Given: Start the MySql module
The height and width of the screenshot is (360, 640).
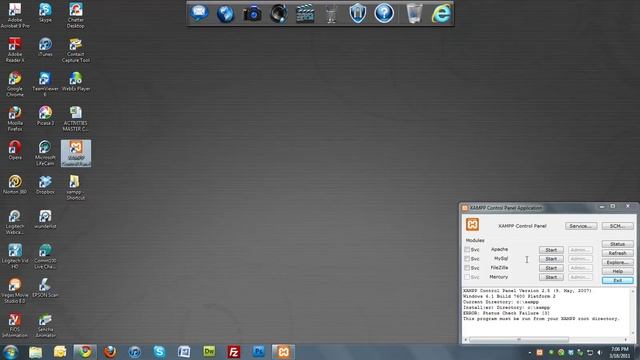Looking at the screenshot, I should 551,259.
